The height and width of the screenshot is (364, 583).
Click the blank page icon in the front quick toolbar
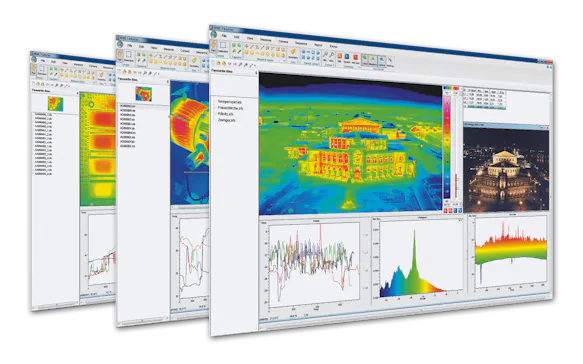[x=213, y=62]
